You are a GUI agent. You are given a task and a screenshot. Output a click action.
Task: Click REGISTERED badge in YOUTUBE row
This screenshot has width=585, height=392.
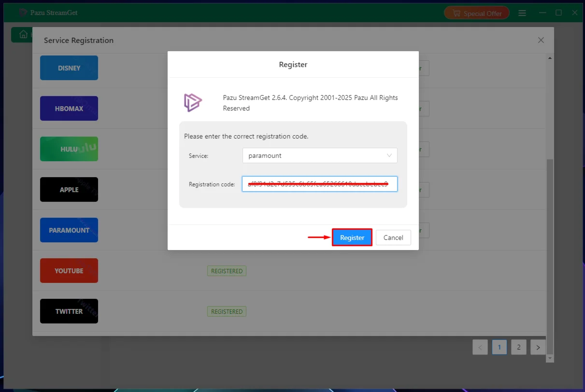tap(227, 271)
